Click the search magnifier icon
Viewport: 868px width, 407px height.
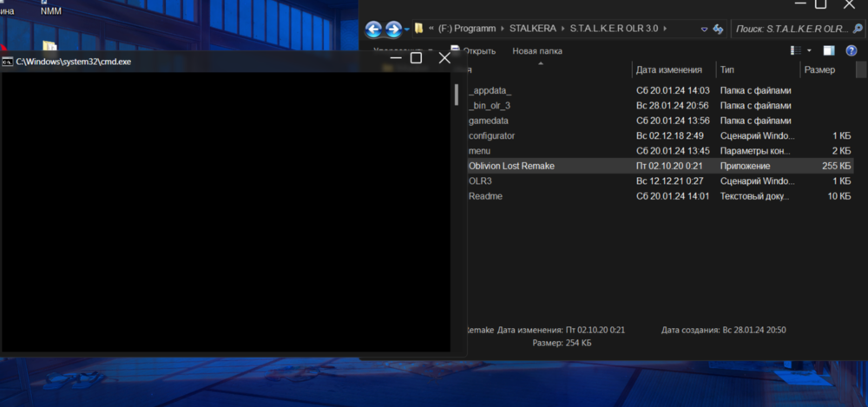856,29
